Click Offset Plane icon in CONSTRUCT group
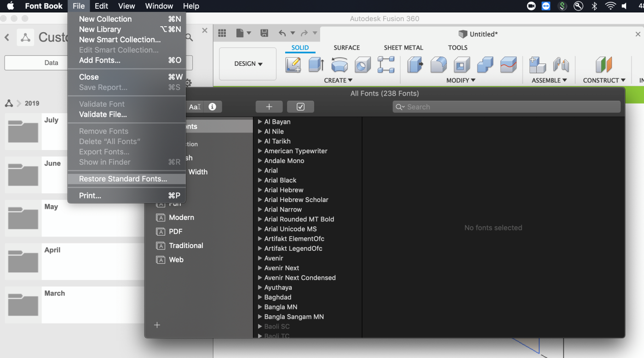644x358 pixels. pos(604,64)
